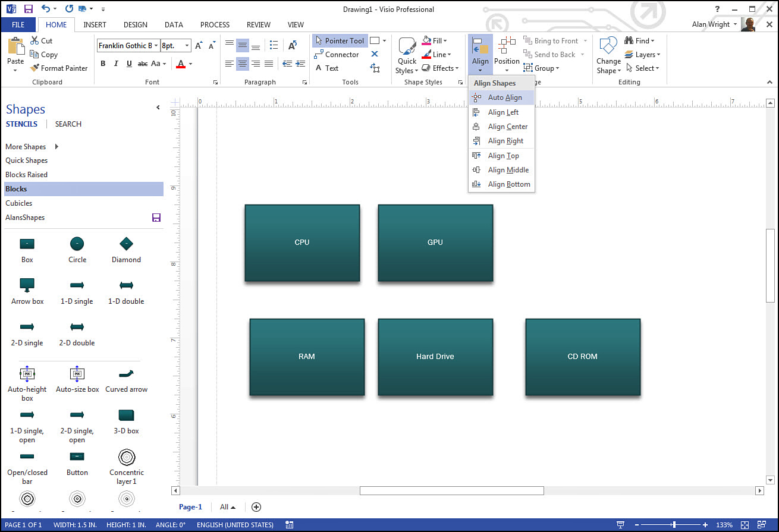Click the zoom slider handle in the status bar
The width and height of the screenshot is (779, 532).
(x=674, y=525)
